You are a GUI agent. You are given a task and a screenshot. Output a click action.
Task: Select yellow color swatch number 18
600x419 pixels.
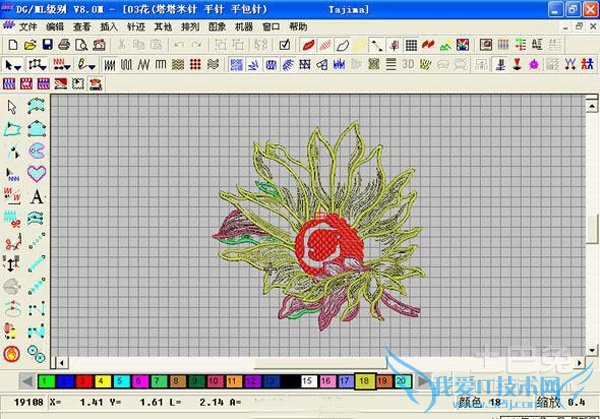[x=364, y=381]
